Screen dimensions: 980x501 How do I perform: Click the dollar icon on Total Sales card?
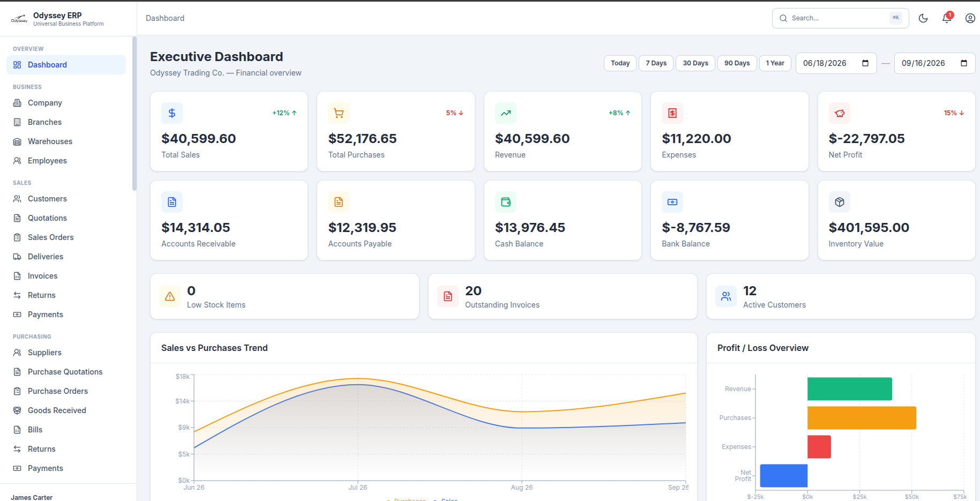point(172,113)
